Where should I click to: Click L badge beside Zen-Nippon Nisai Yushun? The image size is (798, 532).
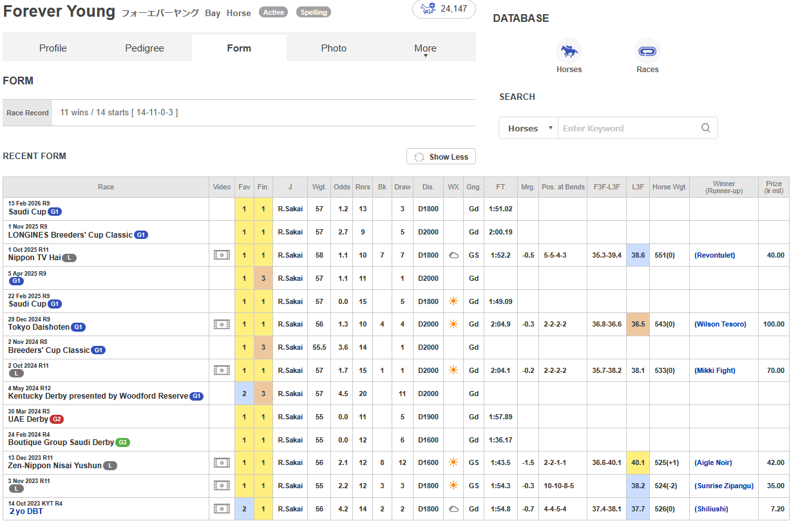(x=111, y=466)
